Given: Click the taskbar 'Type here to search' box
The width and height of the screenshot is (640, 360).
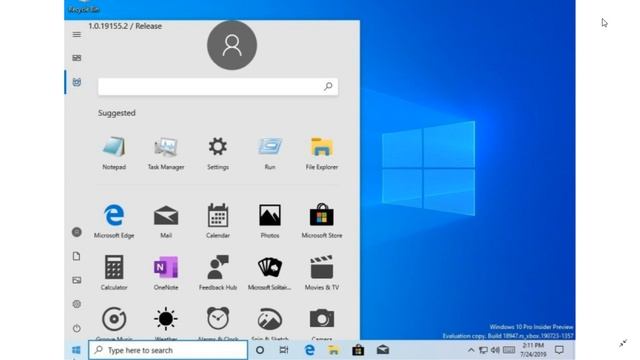Looking at the screenshot, I should point(168,350).
